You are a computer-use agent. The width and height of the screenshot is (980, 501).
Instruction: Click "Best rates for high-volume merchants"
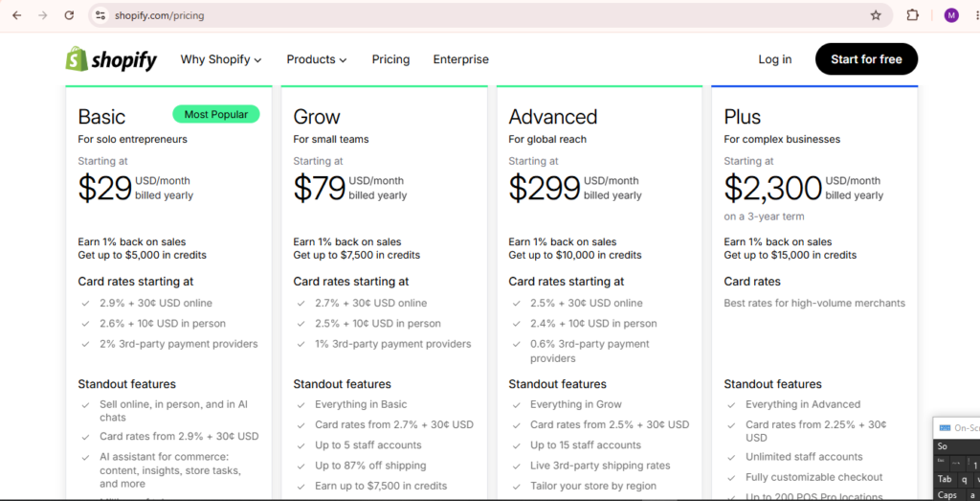(x=814, y=303)
